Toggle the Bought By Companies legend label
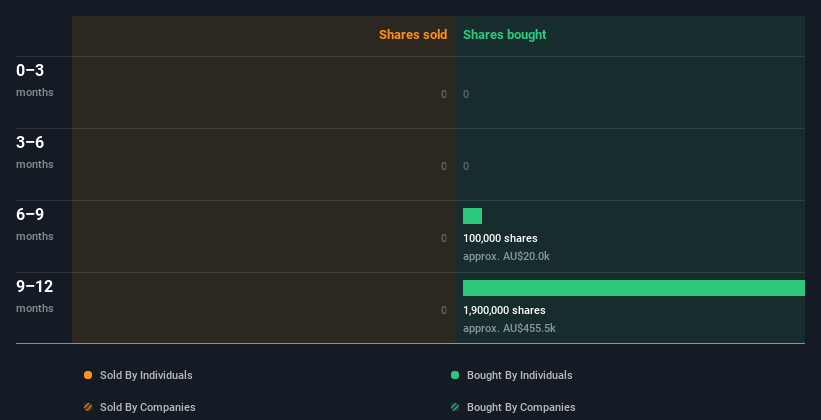The image size is (821, 420). tap(521, 407)
